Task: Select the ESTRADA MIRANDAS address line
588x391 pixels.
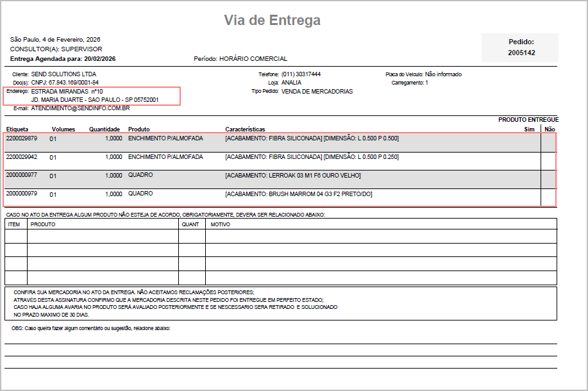Action: [x=67, y=92]
